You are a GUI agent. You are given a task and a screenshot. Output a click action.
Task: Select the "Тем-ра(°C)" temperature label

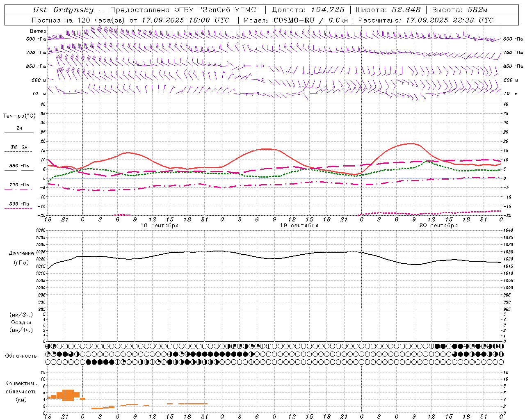point(19,116)
